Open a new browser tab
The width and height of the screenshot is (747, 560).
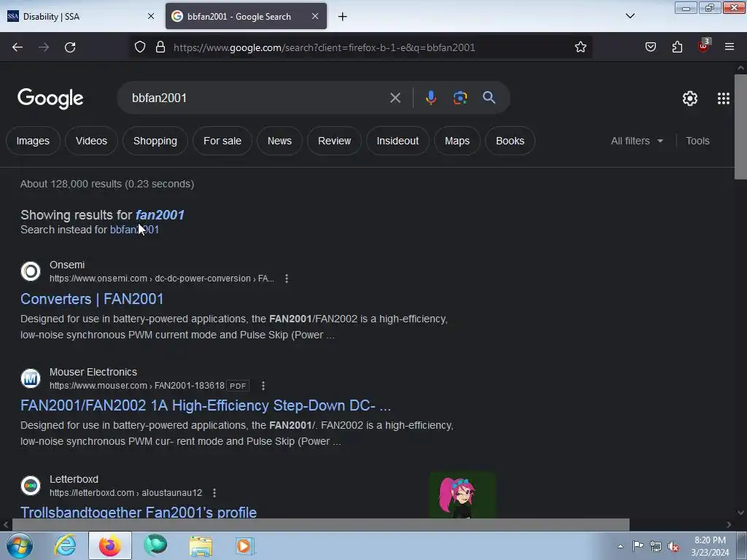click(x=343, y=17)
